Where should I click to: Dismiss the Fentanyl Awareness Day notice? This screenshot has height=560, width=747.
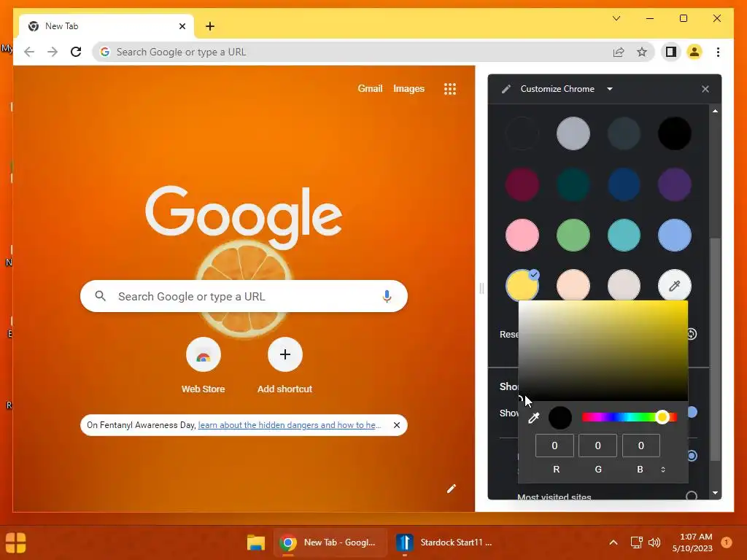(396, 425)
